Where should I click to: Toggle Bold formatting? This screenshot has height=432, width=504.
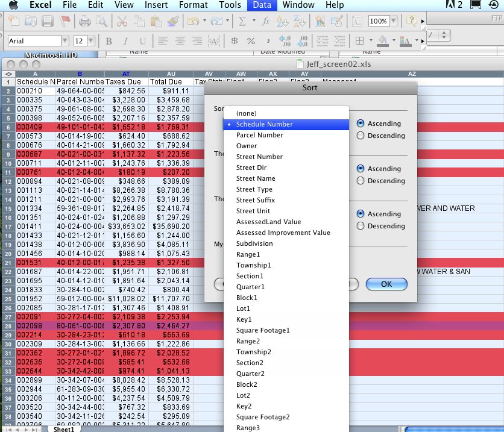109,41
